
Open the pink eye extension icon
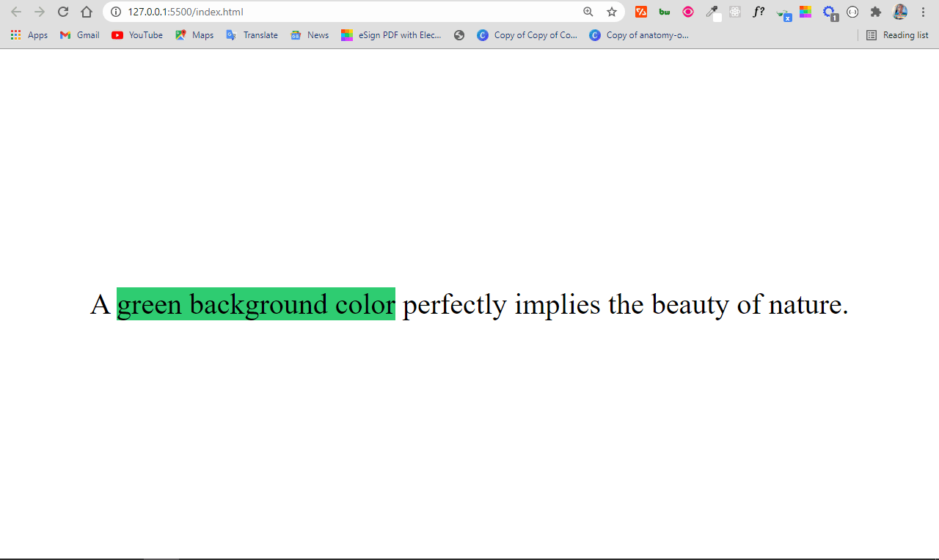(688, 12)
